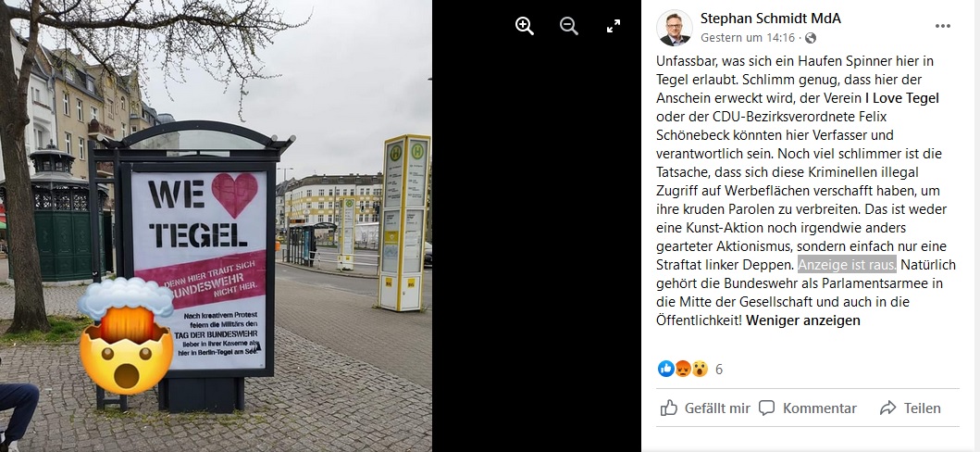Screen dimensions: 980x452
Task: Click the angry reaction icon
Action: coord(683,369)
